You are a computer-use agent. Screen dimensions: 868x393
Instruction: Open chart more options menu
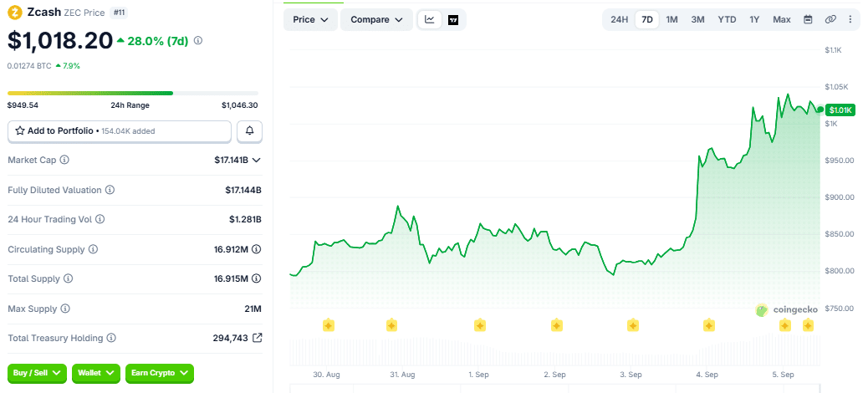tap(850, 19)
